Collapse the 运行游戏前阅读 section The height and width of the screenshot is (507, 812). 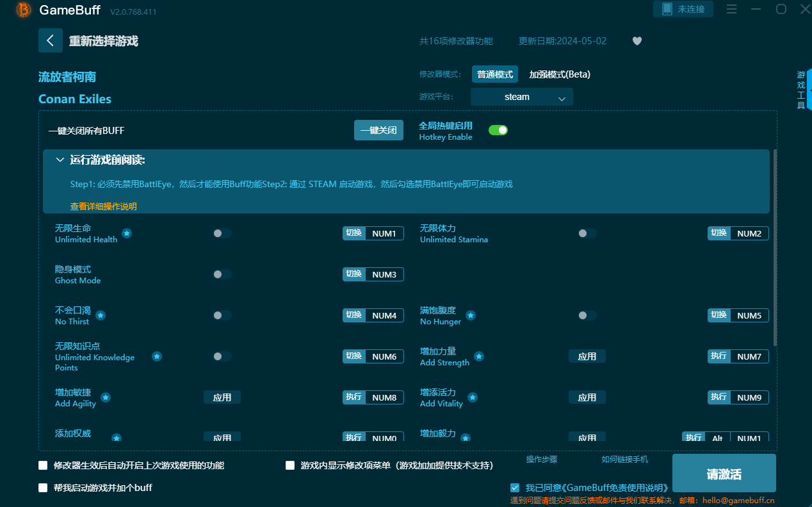(x=60, y=160)
